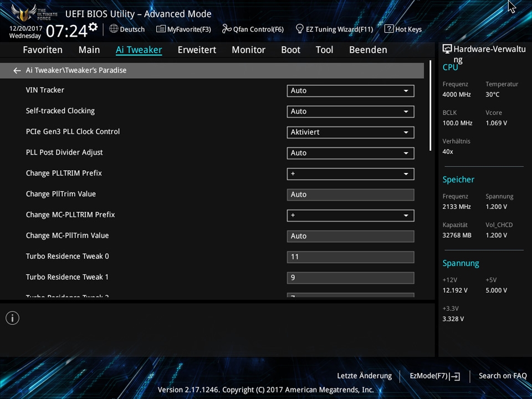Click the Hot Keys question mark icon
Screen dimensions: 532x399
[389, 29]
